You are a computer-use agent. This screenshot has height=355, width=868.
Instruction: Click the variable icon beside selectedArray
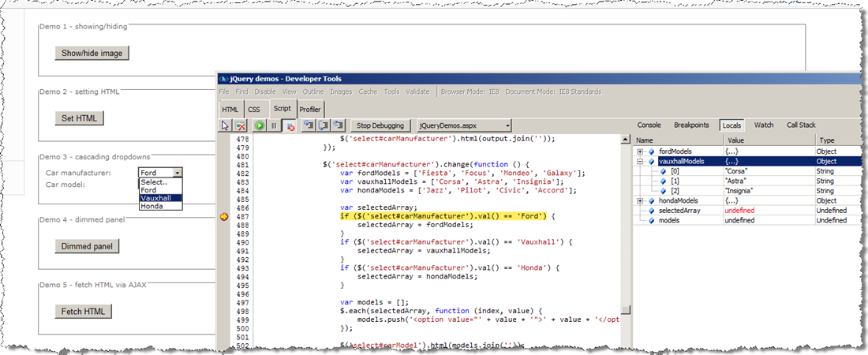pos(652,211)
